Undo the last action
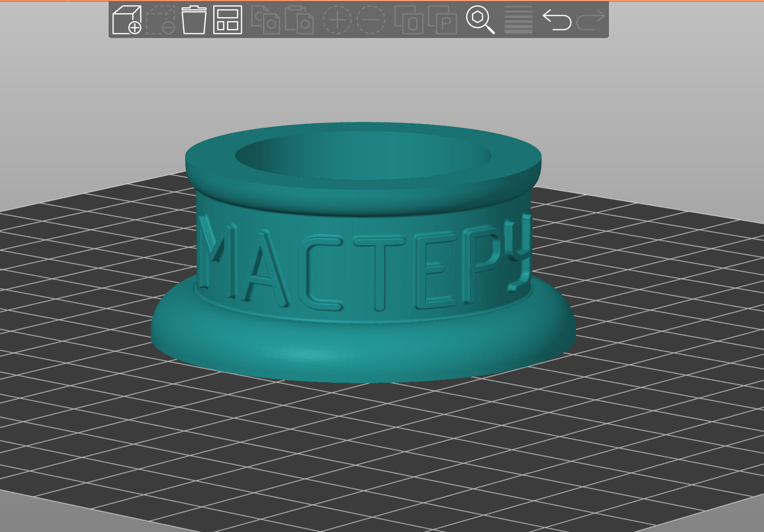The image size is (764, 532). click(557, 20)
